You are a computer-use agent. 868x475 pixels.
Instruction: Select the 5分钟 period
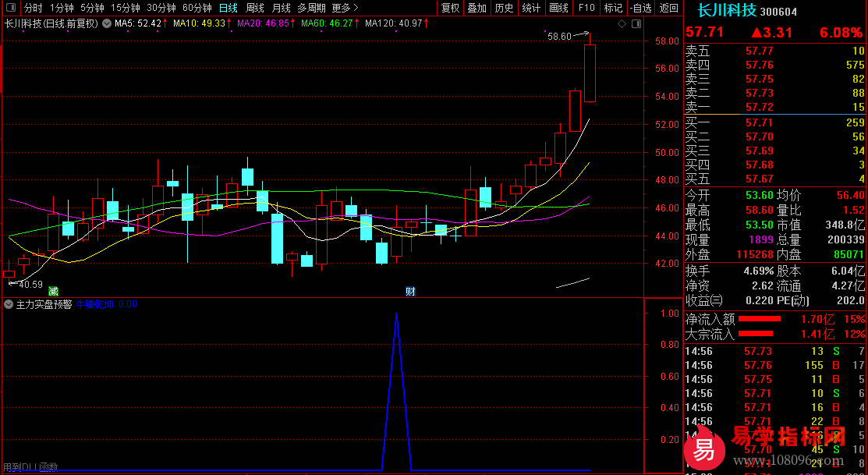coord(92,8)
